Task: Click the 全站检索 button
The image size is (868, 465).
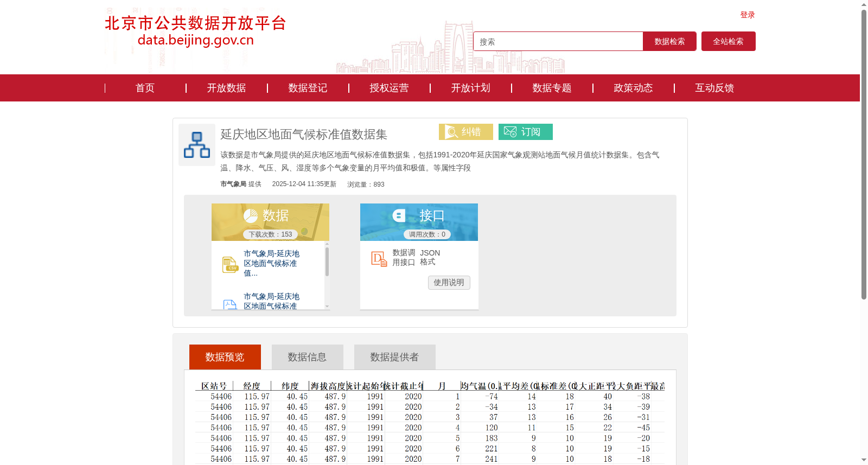Action: tap(729, 41)
